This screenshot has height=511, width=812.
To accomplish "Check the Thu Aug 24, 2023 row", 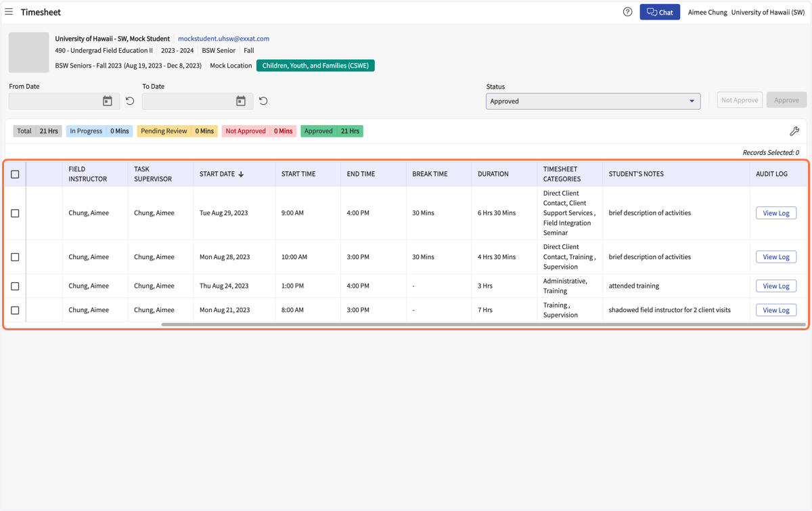I will pos(15,286).
